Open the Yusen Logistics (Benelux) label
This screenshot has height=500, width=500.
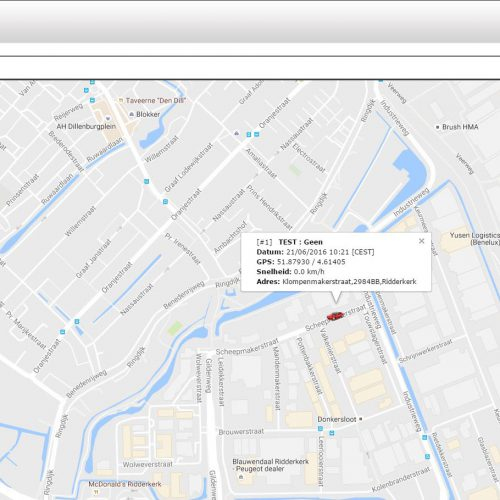tap(475, 239)
